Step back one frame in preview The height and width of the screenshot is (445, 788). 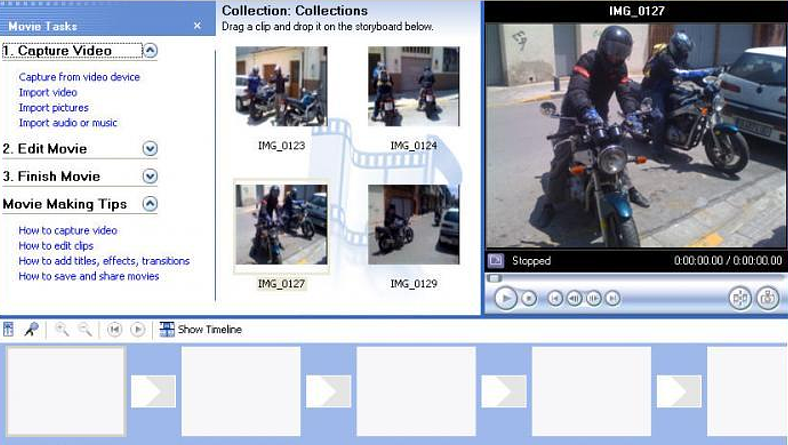(x=574, y=298)
